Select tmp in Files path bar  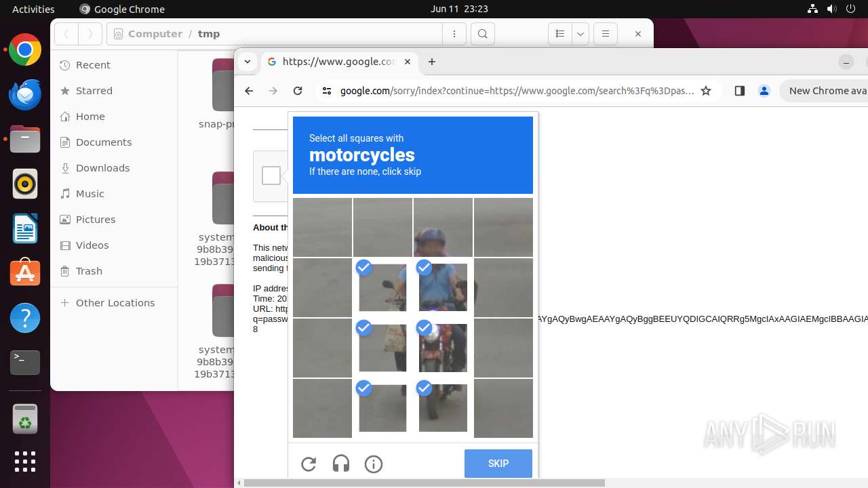tap(209, 34)
